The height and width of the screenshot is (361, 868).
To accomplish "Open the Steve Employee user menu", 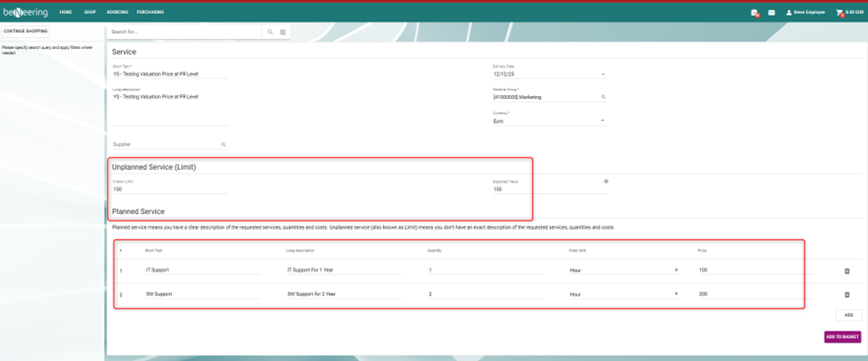I will [805, 12].
